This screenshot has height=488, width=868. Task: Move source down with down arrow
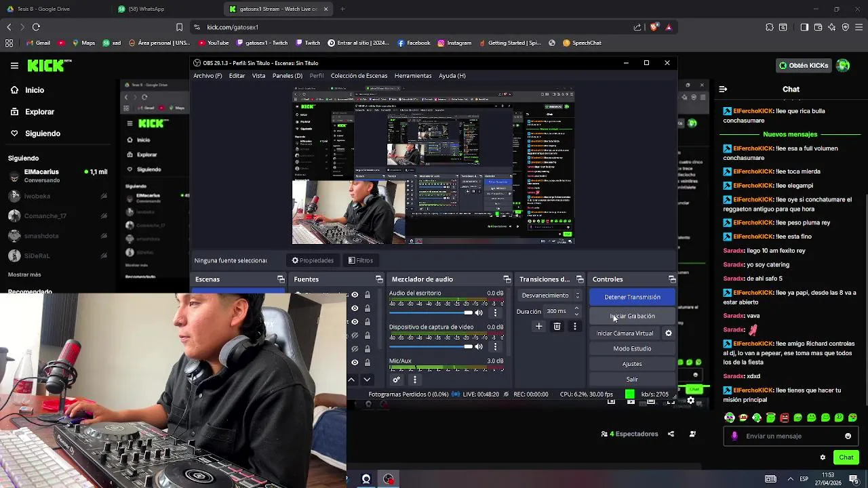(x=367, y=380)
